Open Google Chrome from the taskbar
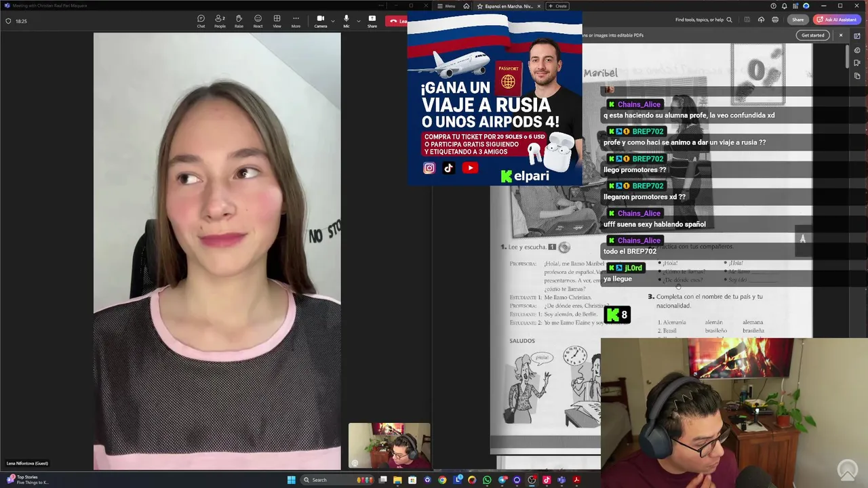 click(x=442, y=480)
